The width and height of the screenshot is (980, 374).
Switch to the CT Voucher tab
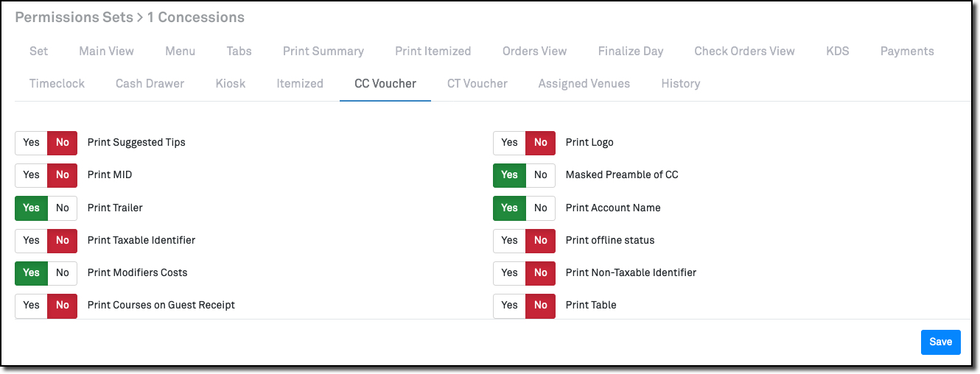coord(477,83)
